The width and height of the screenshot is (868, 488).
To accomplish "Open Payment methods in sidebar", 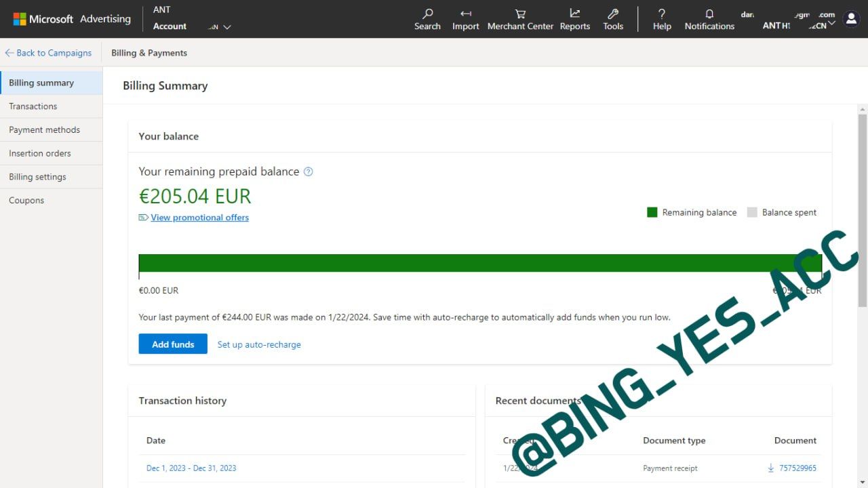I will [x=44, y=130].
